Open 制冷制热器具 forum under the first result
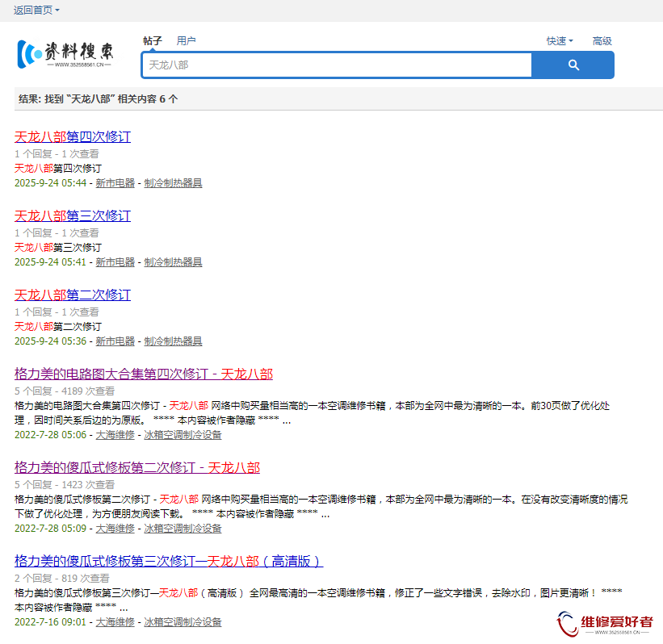The width and height of the screenshot is (663, 644). (173, 183)
